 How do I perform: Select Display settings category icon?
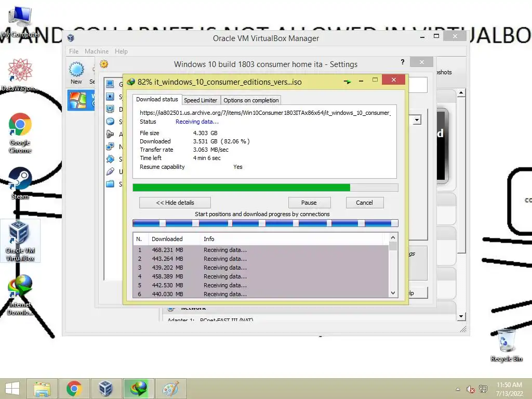[110, 109]
